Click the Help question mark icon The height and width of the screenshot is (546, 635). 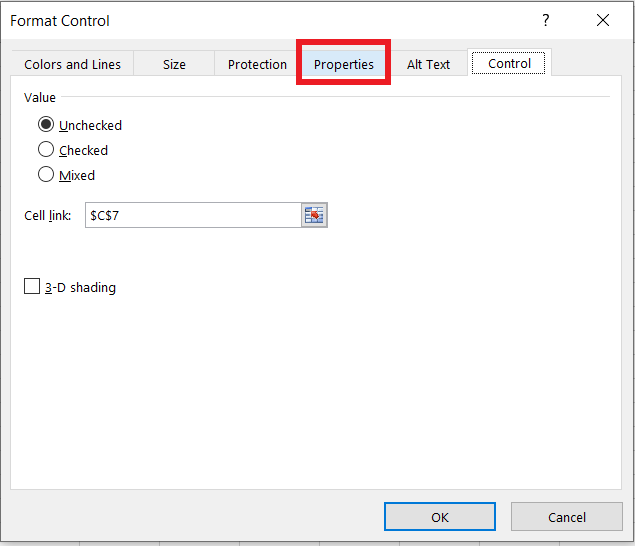pos(546,20)
